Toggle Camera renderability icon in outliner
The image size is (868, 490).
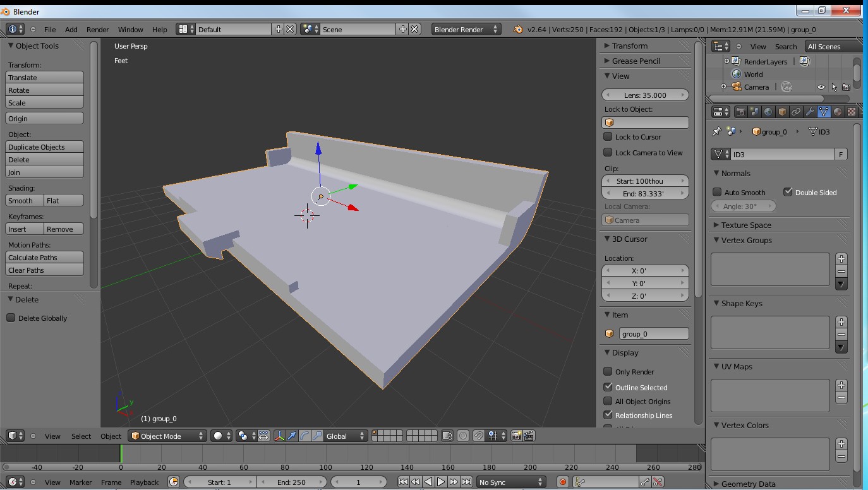click(846, 87)
